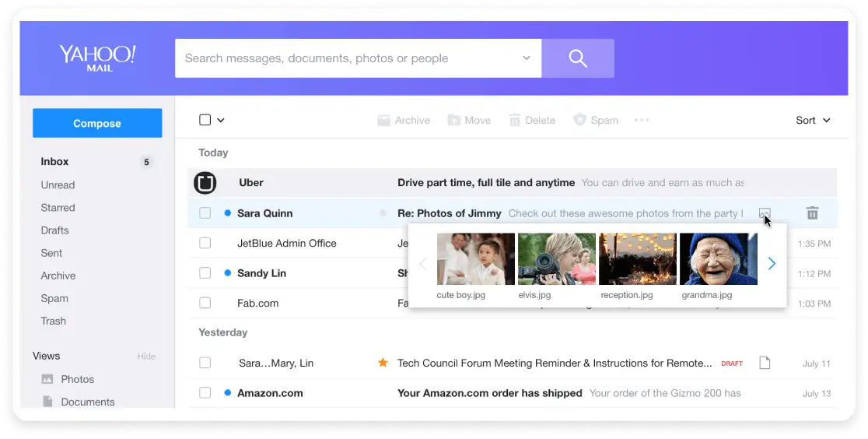Viewport: 868px width, 439px height.
Task: Open the Drafts folder
Action: coord(54,230)
